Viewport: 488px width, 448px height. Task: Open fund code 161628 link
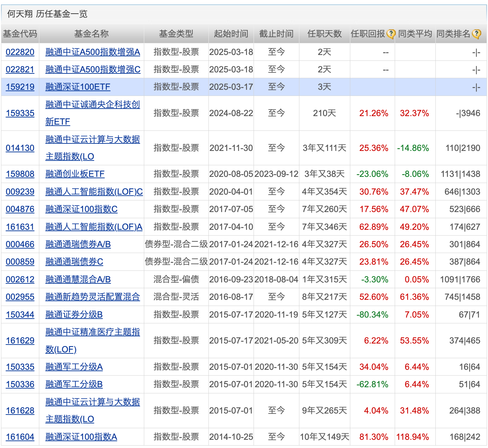[x=20, y=410]
